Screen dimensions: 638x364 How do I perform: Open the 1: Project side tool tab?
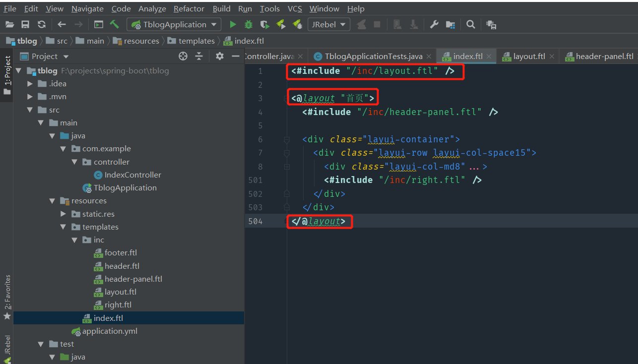click(7, 75)
